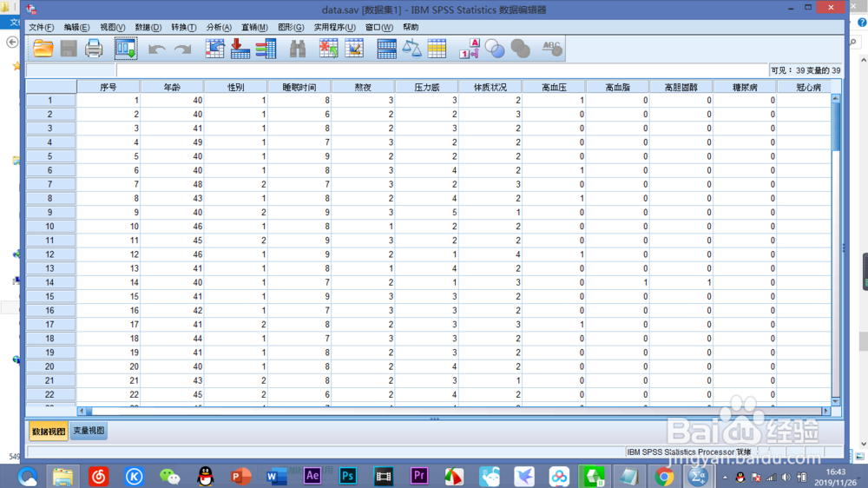Open Premiere Pro from the taskbar

419,477
